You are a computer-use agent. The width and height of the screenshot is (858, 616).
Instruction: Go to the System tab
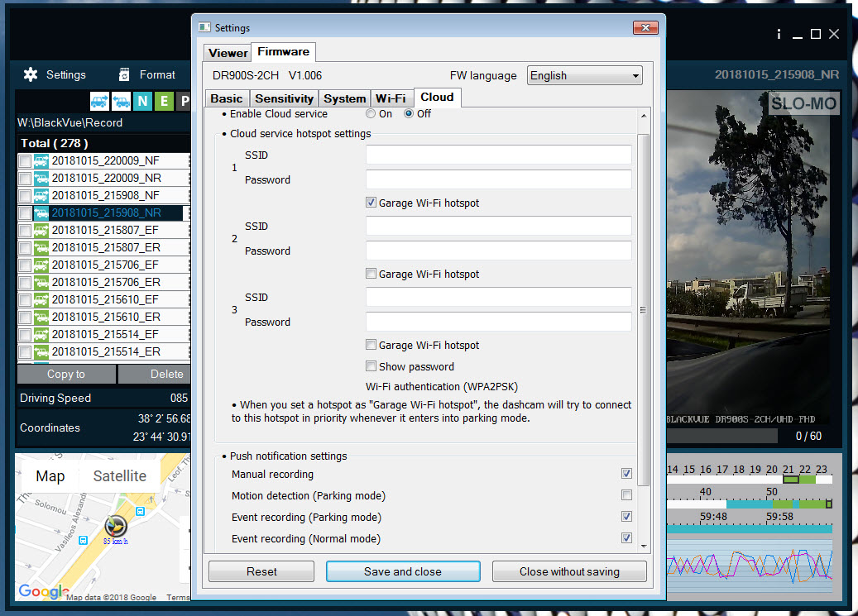[344, 98]
